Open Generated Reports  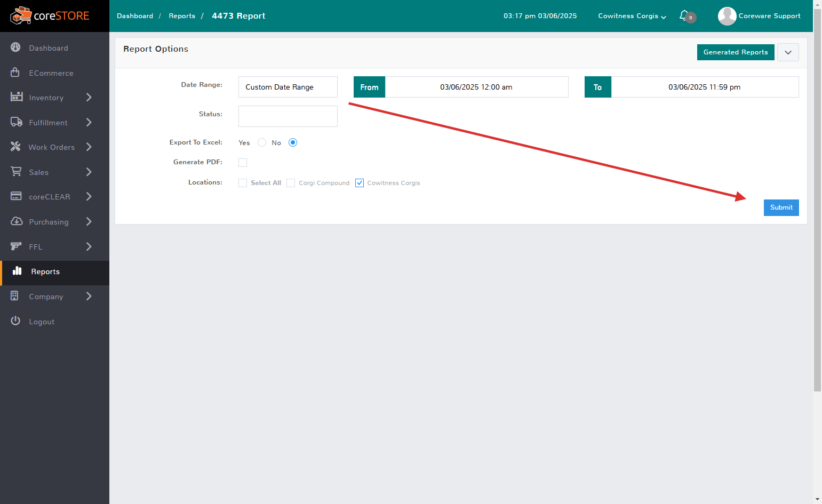pyautogui.click(x=736, y=52)
